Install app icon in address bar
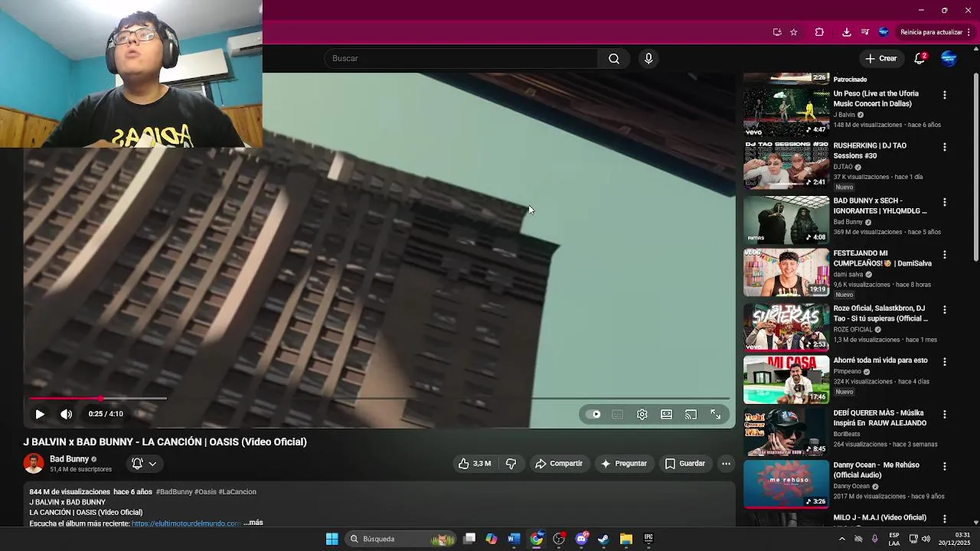This screenshot has width=980, height=551. (777, 32)
